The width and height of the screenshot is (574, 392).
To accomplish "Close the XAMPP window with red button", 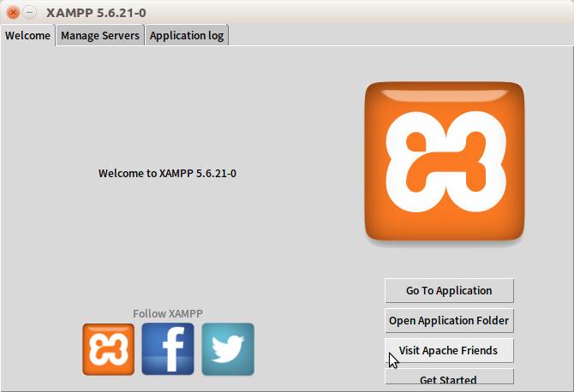I will (13, 13).
